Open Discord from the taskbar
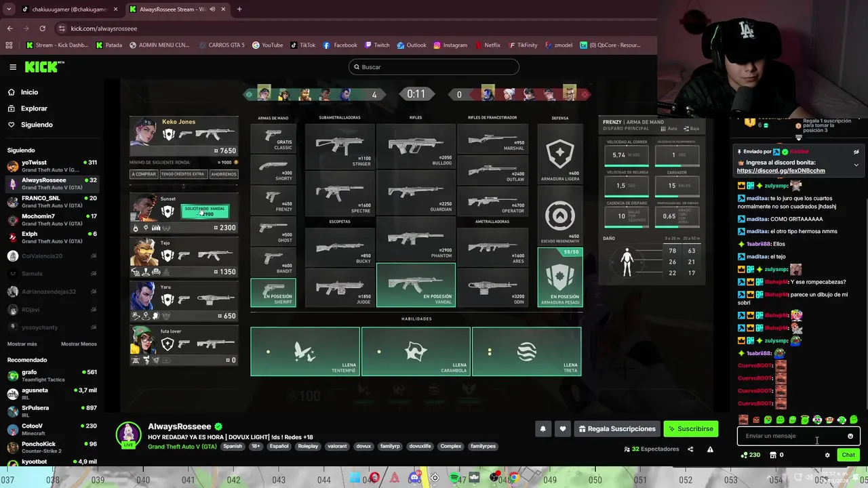This screenshot has width=868, height=488. tap(414, 478)
